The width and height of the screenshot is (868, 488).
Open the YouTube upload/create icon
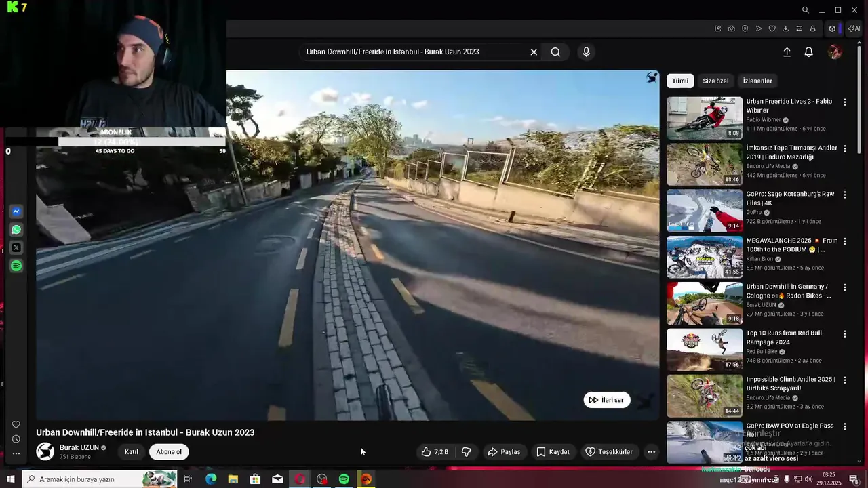pyautogui.click(x=787, y=52)
